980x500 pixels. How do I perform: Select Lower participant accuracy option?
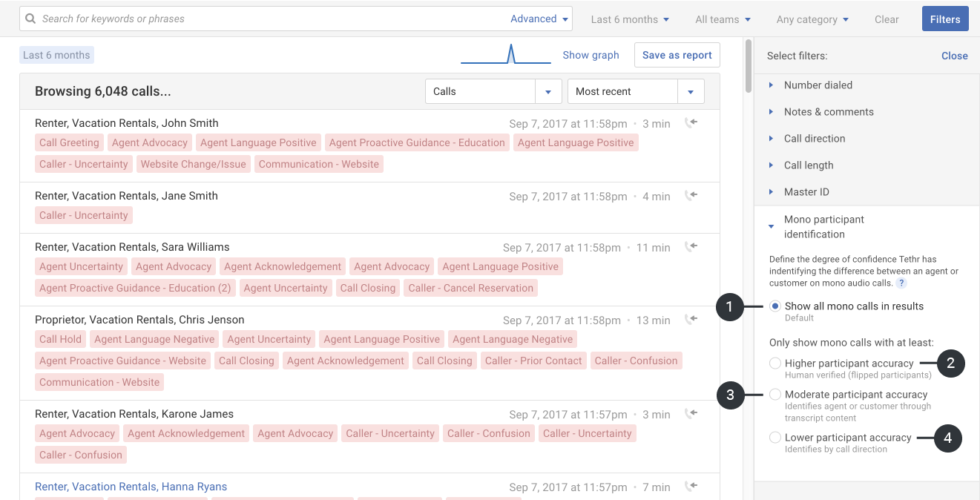pos(775,438)
